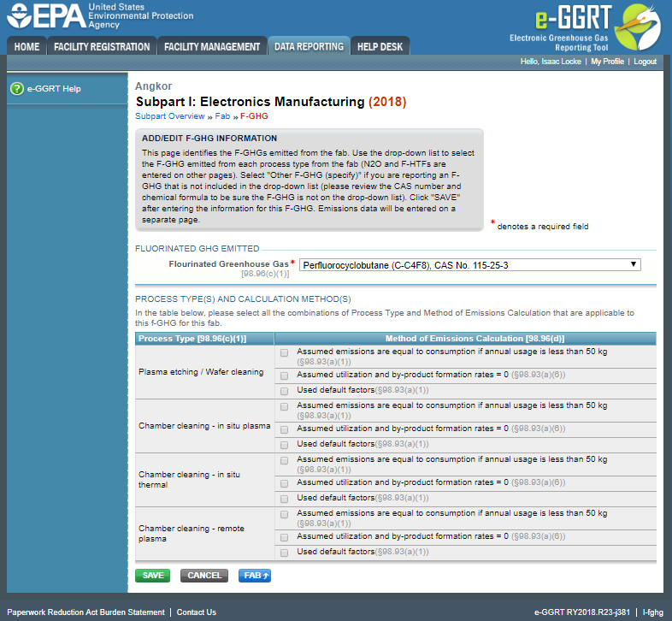Check remote plasma assumed utilization rates box

284,538
